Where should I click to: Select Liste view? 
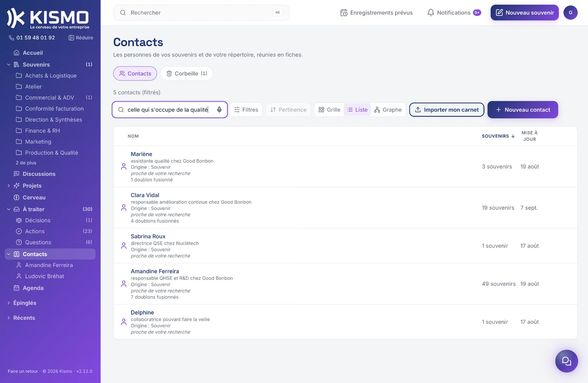[x=357, y=110]
